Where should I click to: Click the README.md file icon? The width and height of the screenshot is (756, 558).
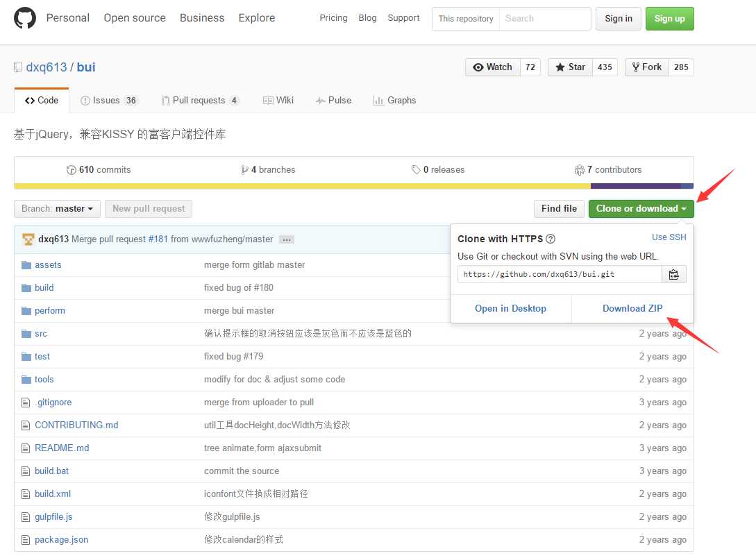point(26,448)
